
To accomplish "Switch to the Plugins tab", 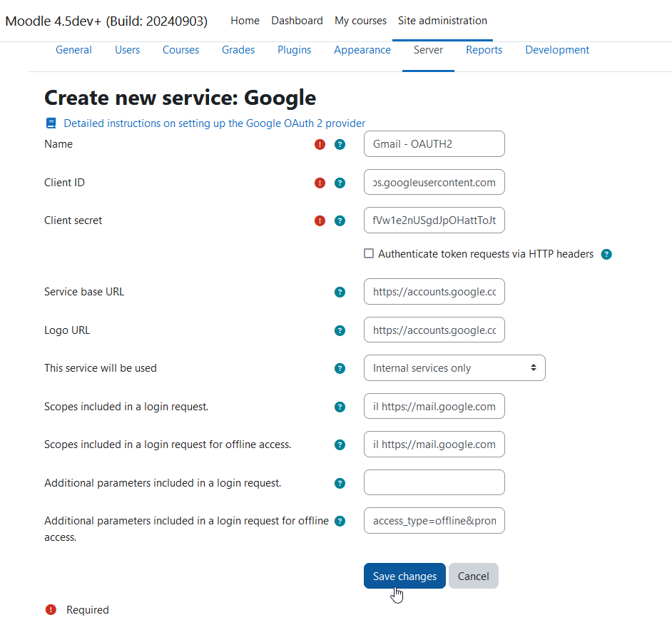I will (295, 50).
